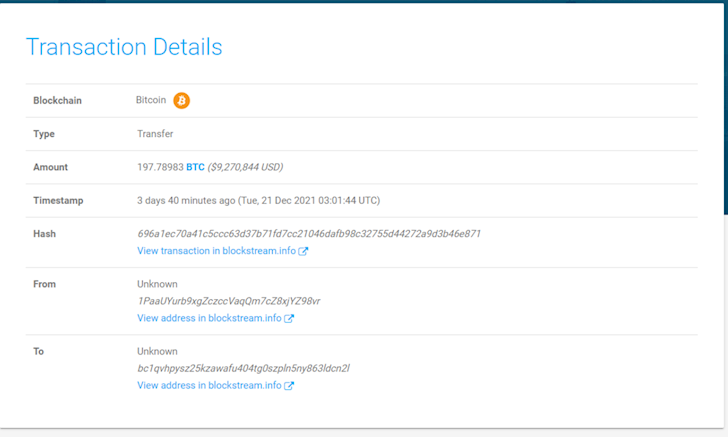Click the orange Bitcoin logo icon
The width and height of the screenshot is (728, 437).
(x=181, y=100)
